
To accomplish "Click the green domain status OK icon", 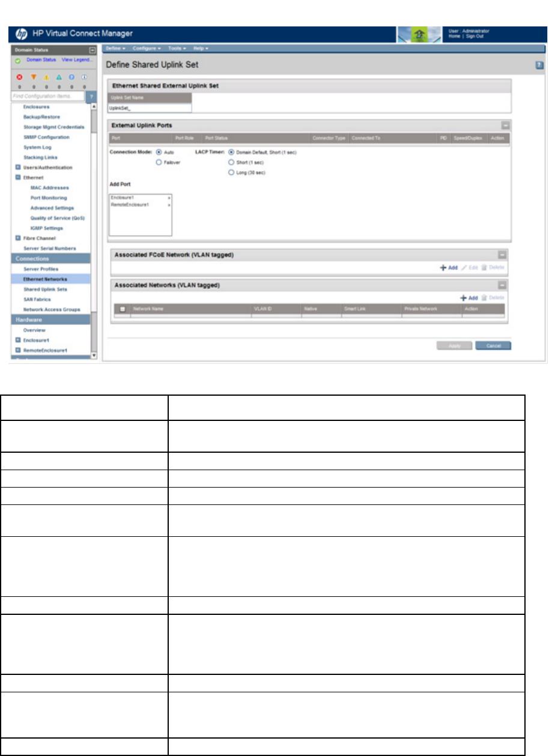I will pos(19,61).
